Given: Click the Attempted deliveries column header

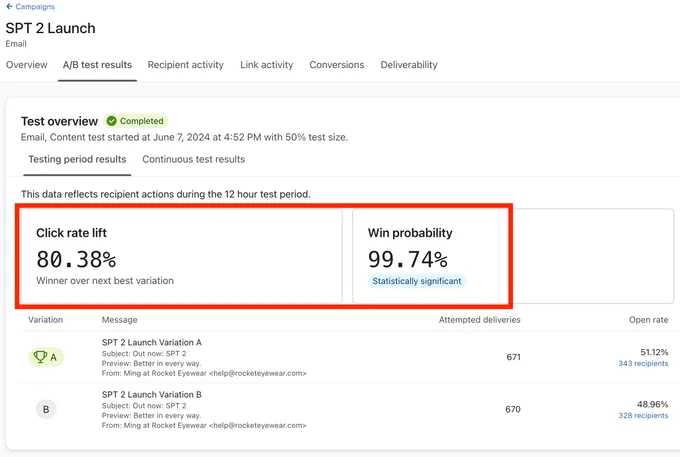Looking at the screenshot, I should (480, 320).
